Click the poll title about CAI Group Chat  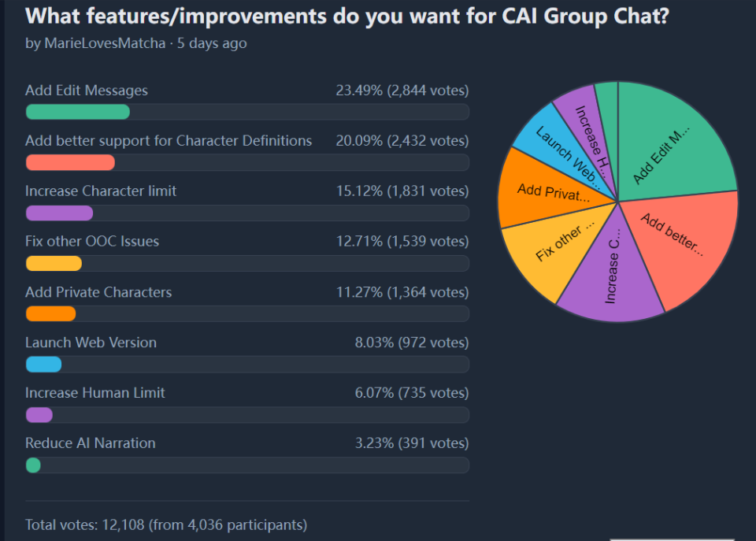(x=347, y=16)
